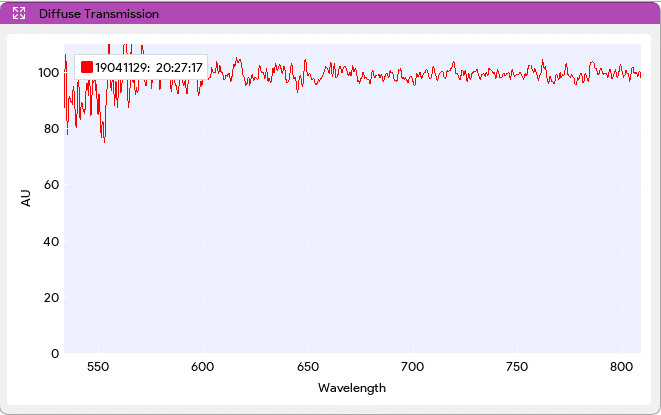The image size is (661, 415).
Task: Click the 650 wavelength tick label
Action: pos(308,367)
